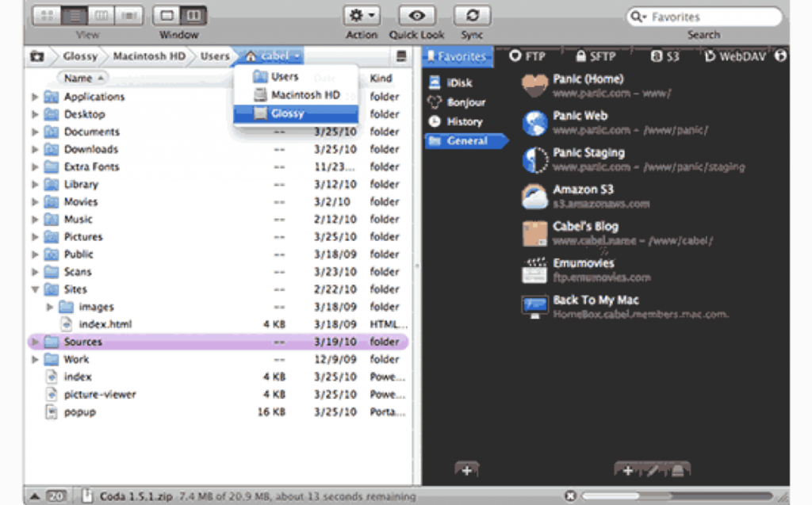Open the WebDAV tab
Viewport: 812px width, 505px height.
coord(735,56)
